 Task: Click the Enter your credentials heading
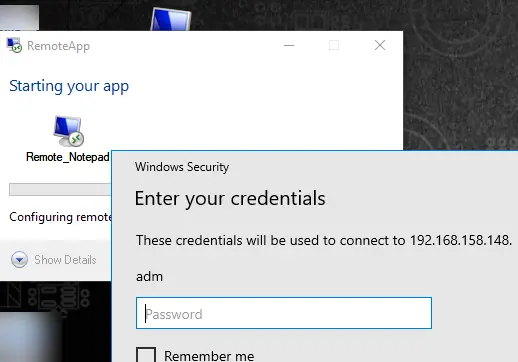[230, 199]
